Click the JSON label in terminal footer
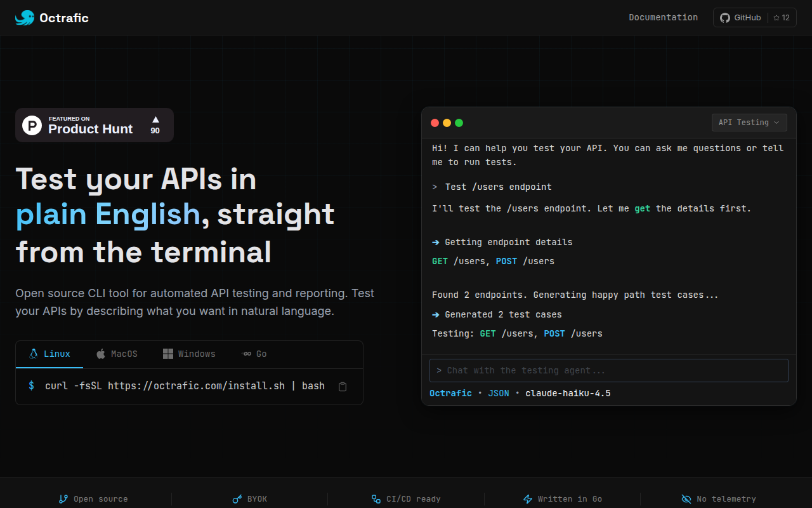 click(499, 393)
